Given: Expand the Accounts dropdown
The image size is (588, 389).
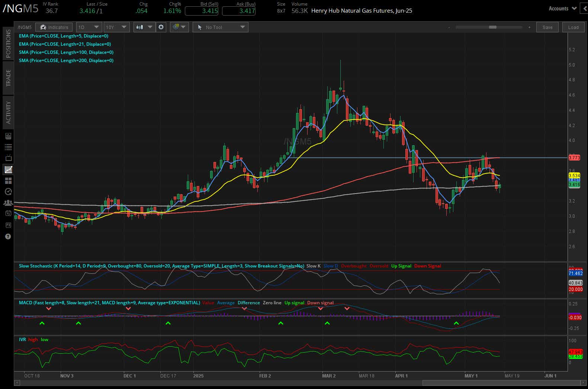Looking at the screenshot, I should click(x=562, y=8).
